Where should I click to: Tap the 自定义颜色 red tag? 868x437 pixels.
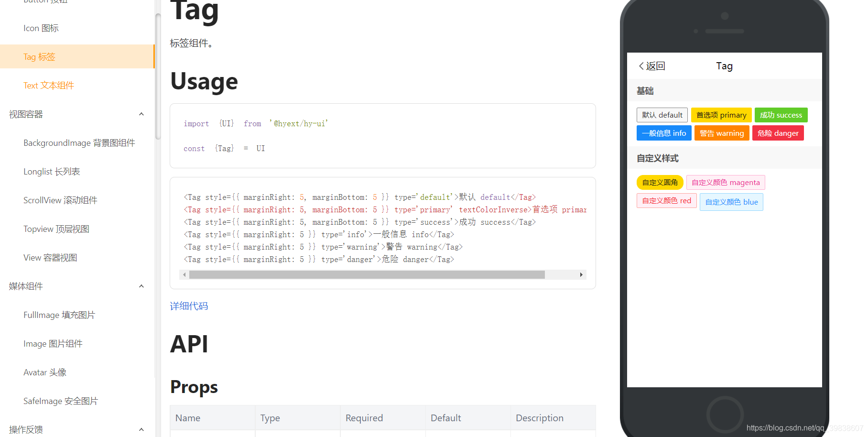(666, 200)
